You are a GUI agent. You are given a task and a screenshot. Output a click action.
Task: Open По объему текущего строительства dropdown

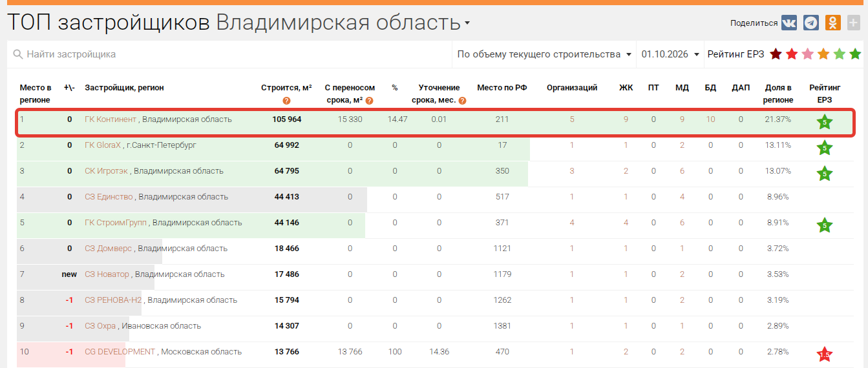544,54
